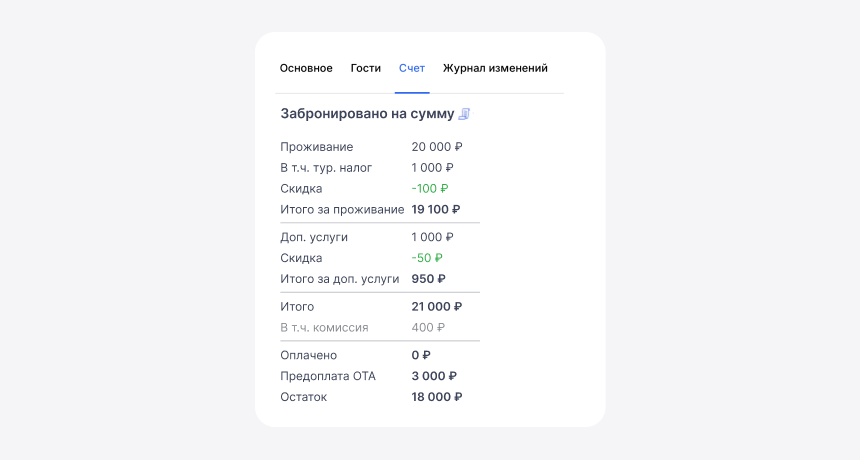Screen dimensions: 860x460
Task: Switch to the Гости tab
Action: click(366, 69)
